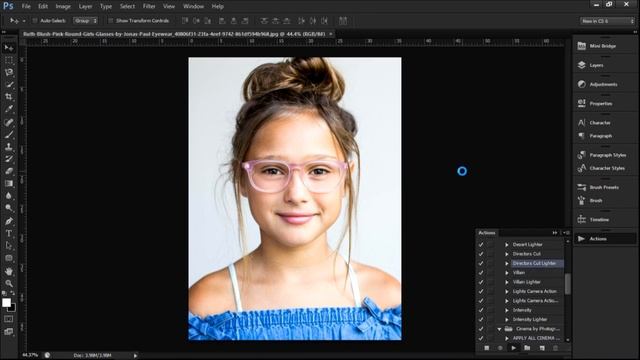
Task: Select the first Lights Camera Action entry
Action: coord(535,291)
